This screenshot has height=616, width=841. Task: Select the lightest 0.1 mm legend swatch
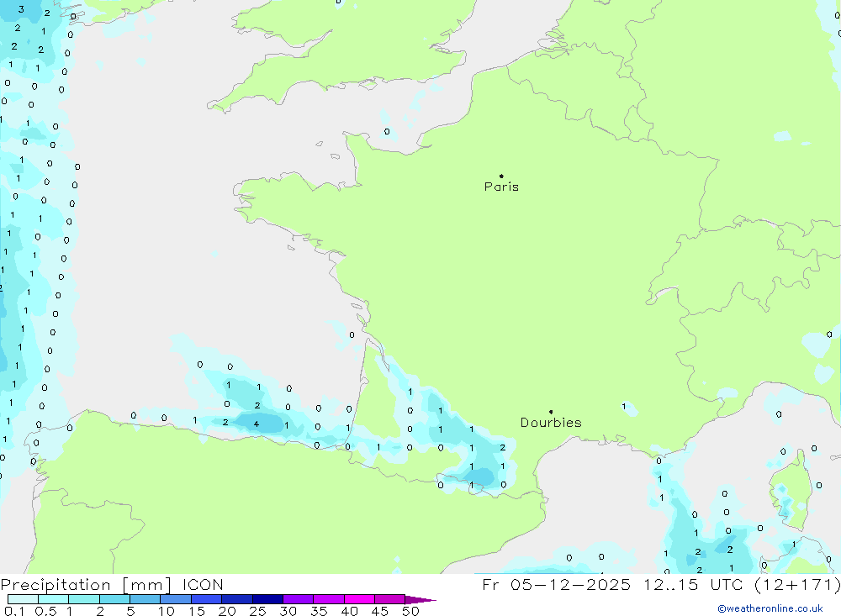tap(23, 599)
